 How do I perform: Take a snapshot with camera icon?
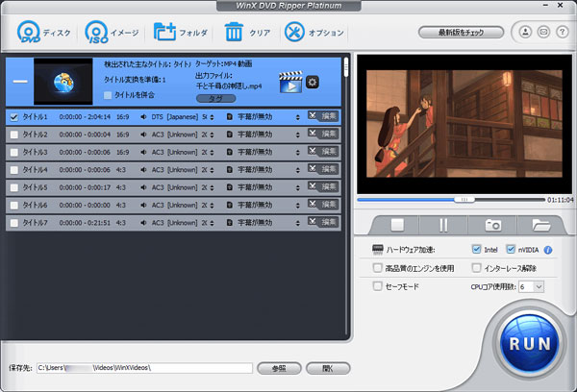tap(492, 224)
